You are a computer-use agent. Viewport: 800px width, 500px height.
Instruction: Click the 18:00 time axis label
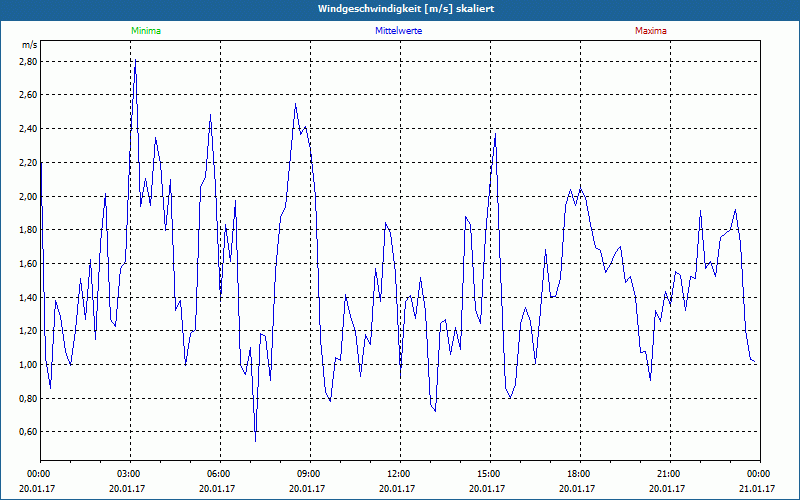[580, 474]
